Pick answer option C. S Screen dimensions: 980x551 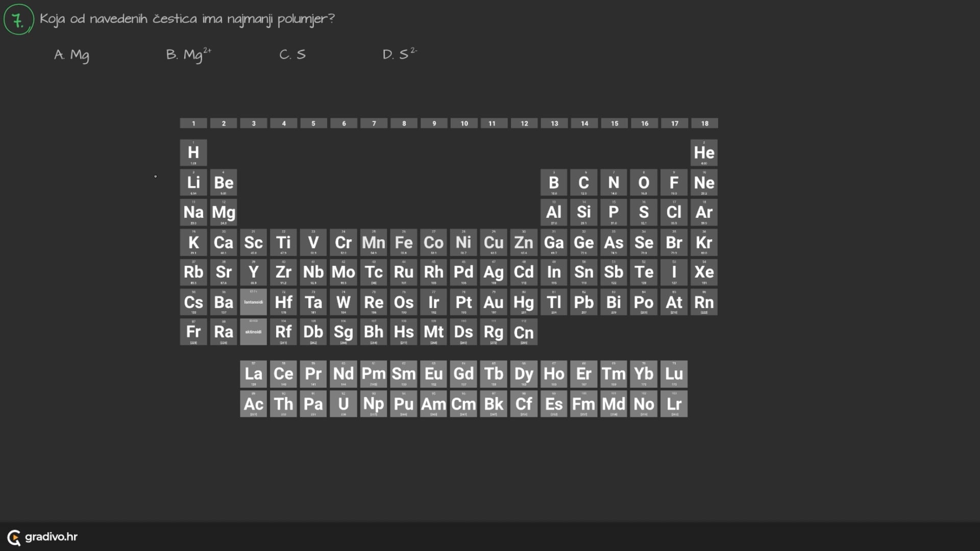coord(292,54)
